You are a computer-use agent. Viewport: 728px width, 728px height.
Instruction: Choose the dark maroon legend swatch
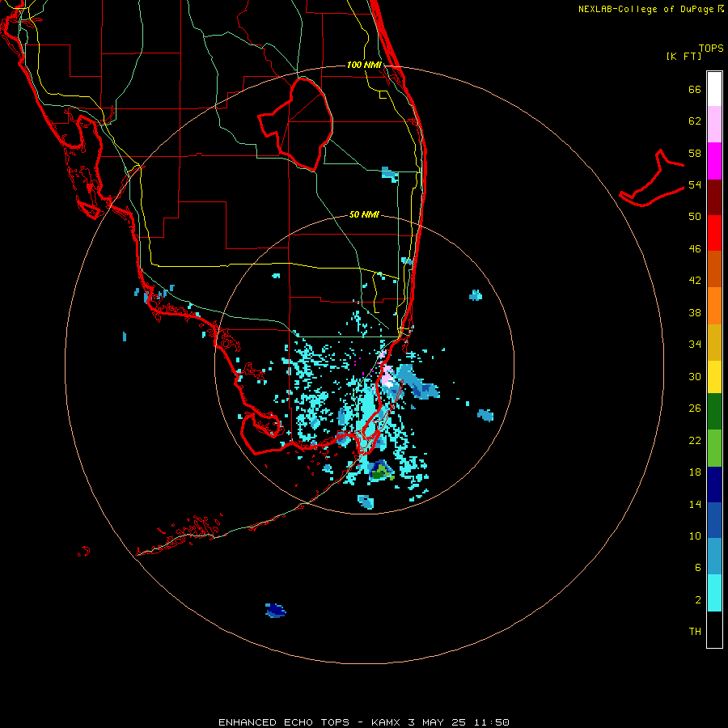(x=714, y=197)
